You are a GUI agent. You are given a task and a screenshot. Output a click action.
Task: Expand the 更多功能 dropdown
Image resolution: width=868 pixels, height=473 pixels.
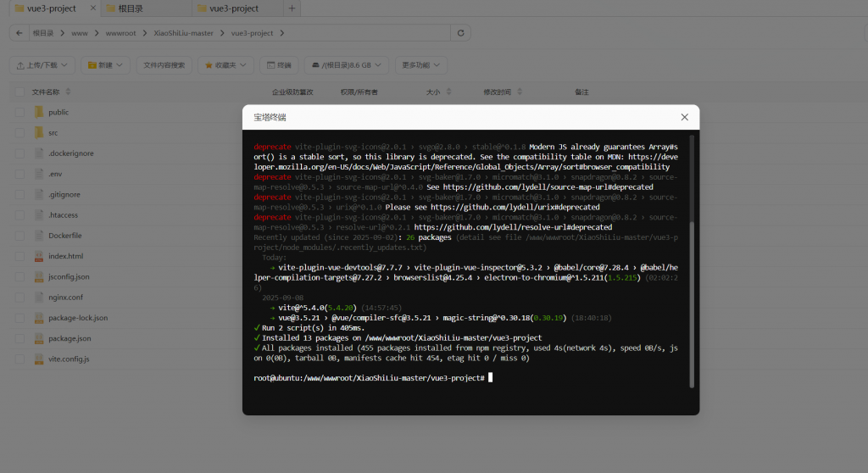[x=420, y=65]
